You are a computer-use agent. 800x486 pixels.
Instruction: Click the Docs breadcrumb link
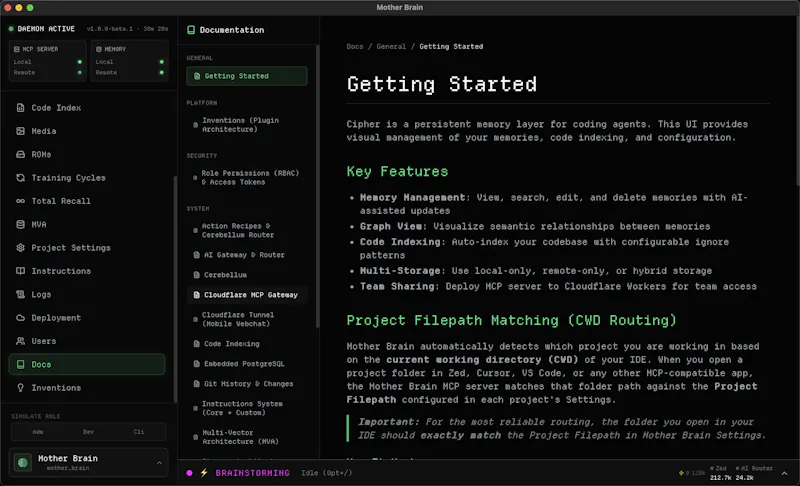tap(355, 46)
